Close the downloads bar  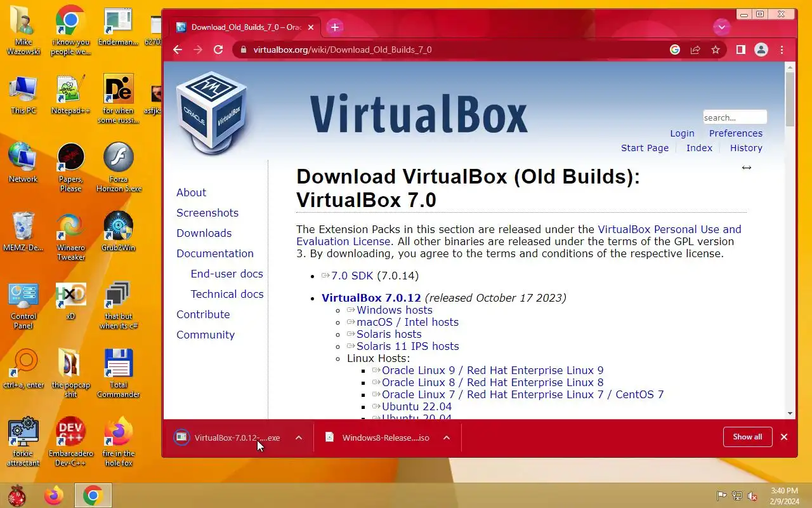click(x=784, y=437)
